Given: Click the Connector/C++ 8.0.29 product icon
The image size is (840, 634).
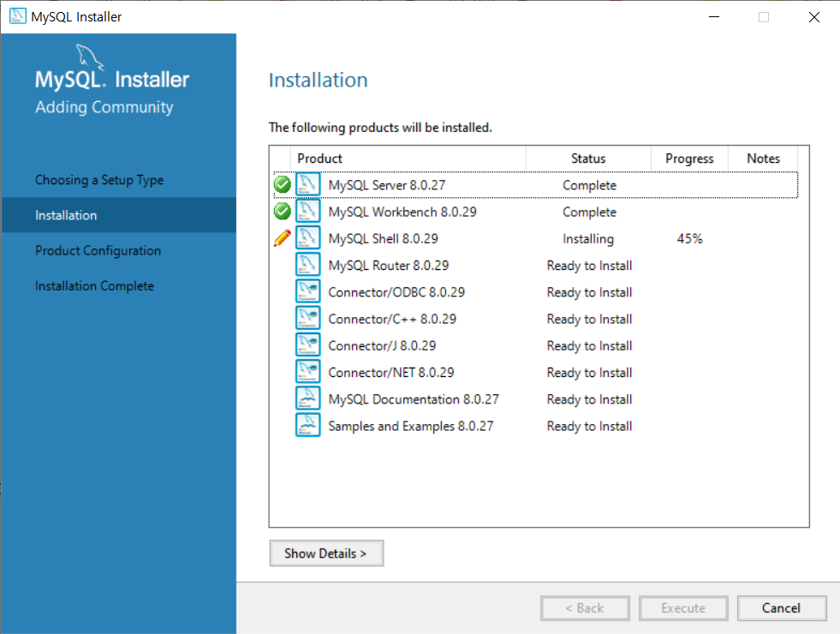Looking at the screenshot, I should click(308, 319).
